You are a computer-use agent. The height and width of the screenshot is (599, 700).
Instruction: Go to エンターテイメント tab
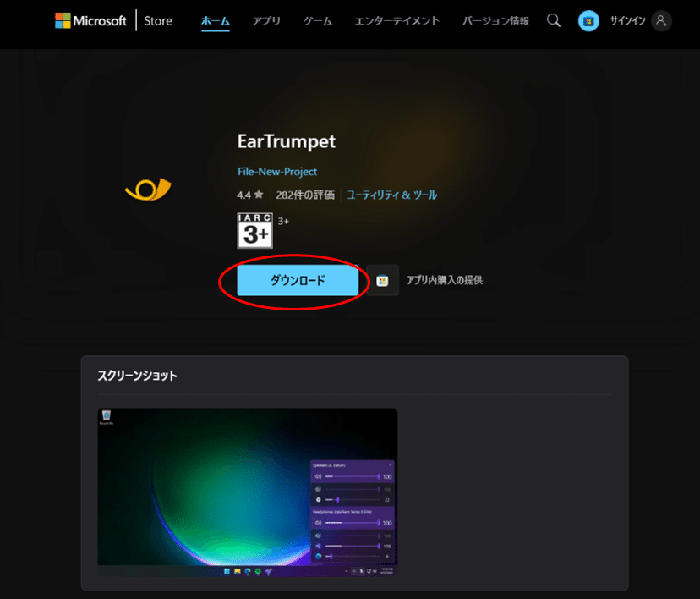396,21
